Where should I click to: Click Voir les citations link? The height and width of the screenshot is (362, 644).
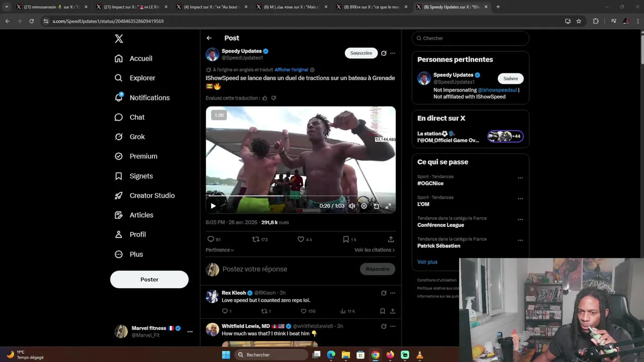click(375, 250)
